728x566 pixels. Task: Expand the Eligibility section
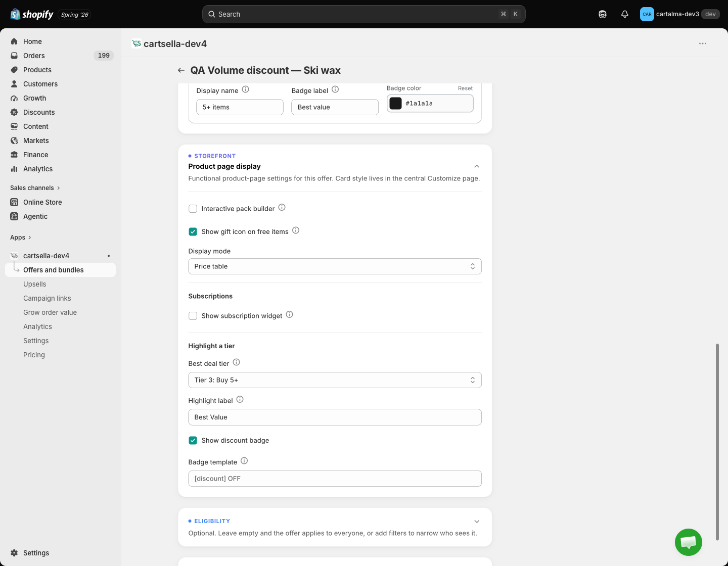click(x=476, y=522)
